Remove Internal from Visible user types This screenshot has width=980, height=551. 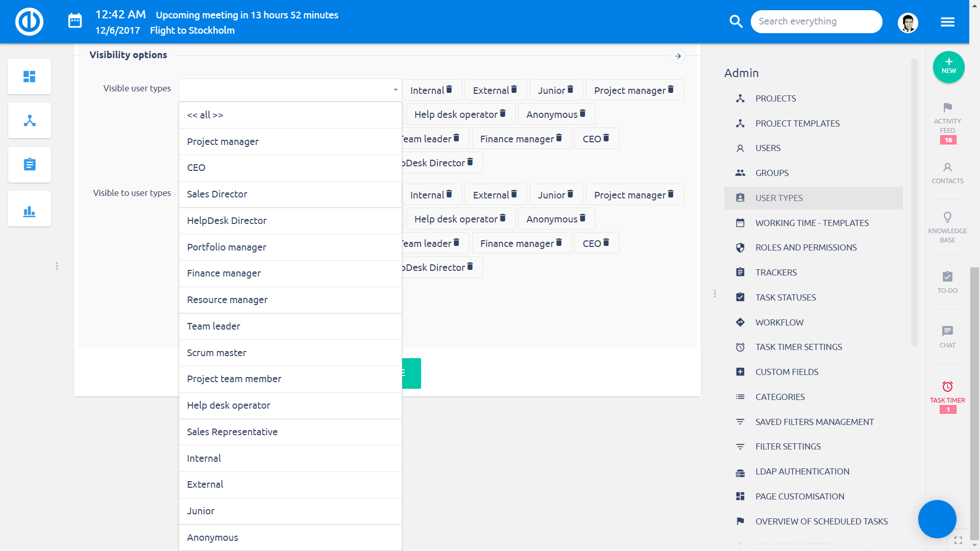(x=449, y=89)
